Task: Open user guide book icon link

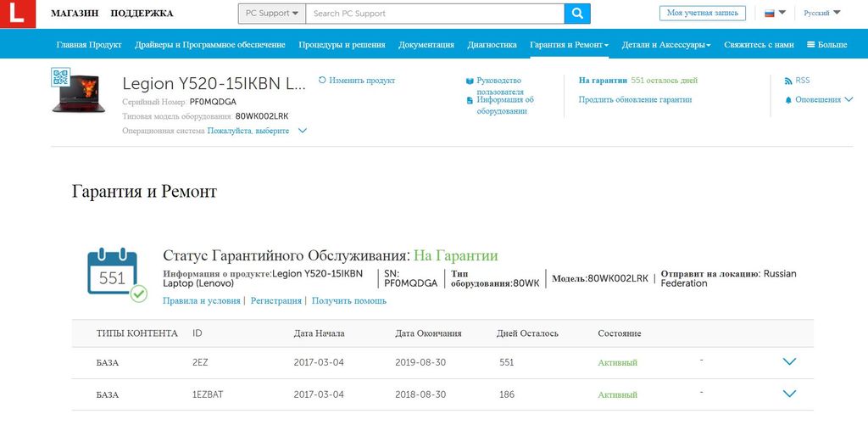Action: point(469,81)
